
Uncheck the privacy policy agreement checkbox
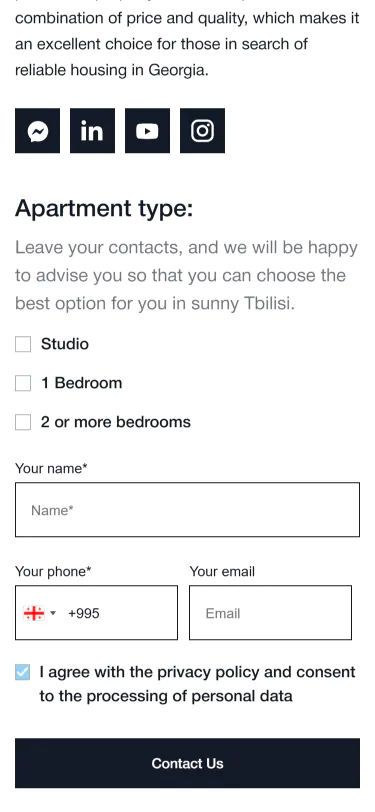tap(23, 672)
